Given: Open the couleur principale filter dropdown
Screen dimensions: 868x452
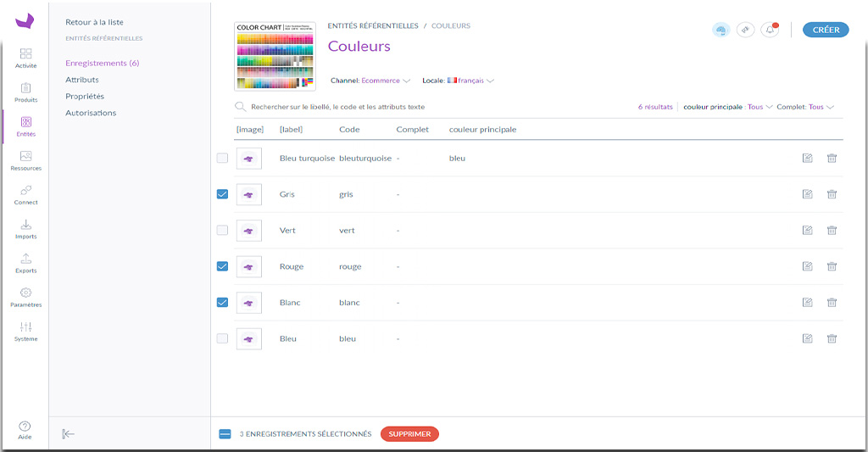Looking at the screenshot, I should point(727,107).
